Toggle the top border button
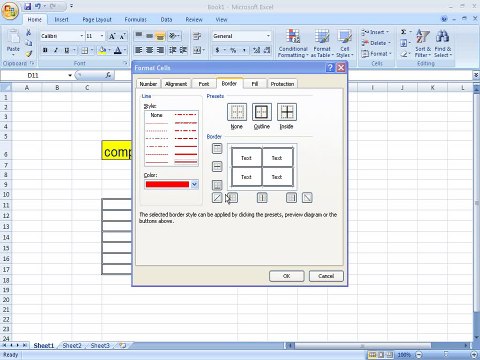480x360 pixels. point(217,148)
